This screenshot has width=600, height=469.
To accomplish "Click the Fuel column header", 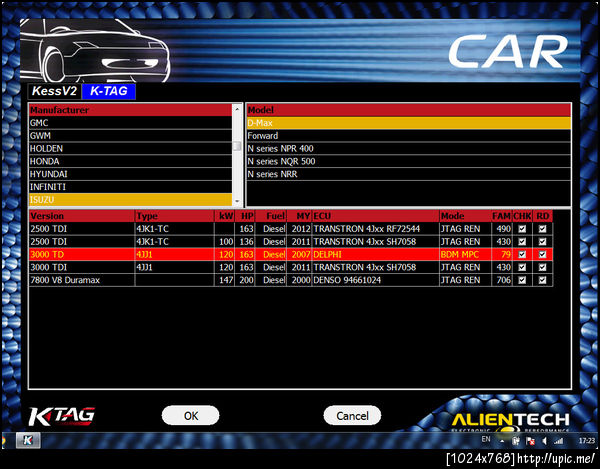I will (271, 216).
